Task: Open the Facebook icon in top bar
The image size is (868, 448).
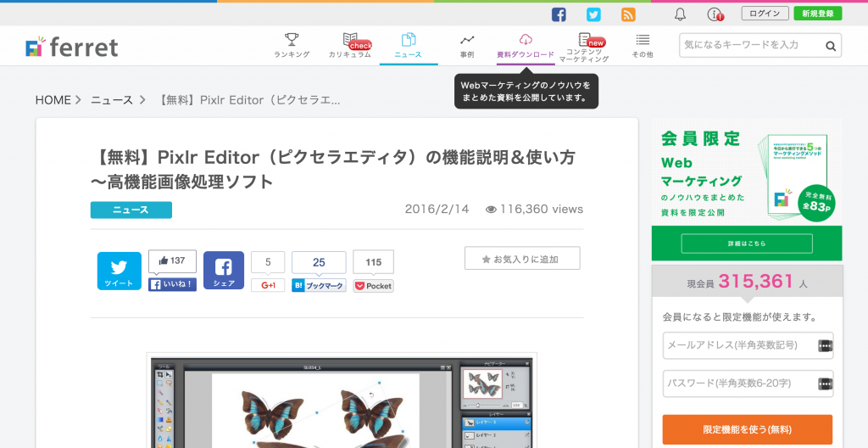Action: [x=559, y=14]
